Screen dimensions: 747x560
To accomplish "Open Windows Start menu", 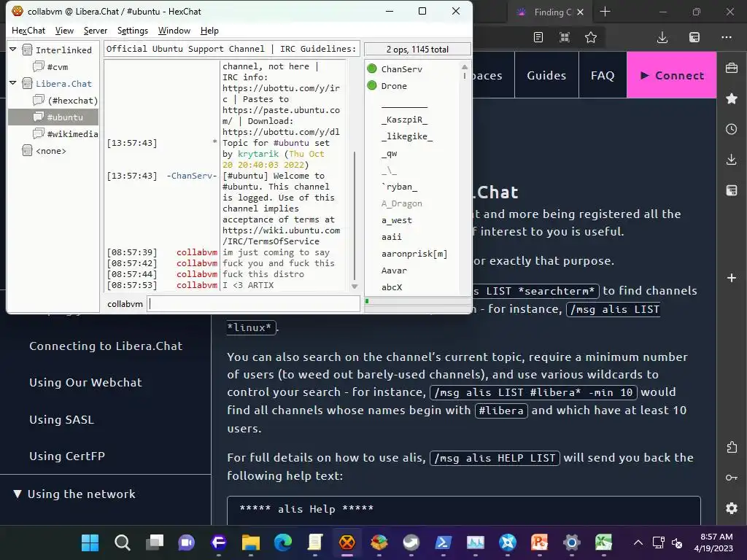I will pyautogui.click(x=90, y=542).
